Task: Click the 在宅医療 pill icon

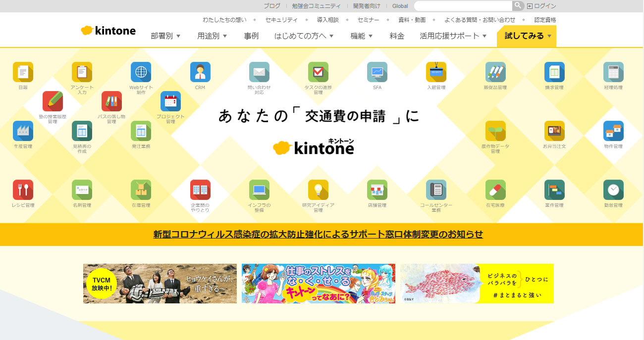Action: click(x=495, y=190)
